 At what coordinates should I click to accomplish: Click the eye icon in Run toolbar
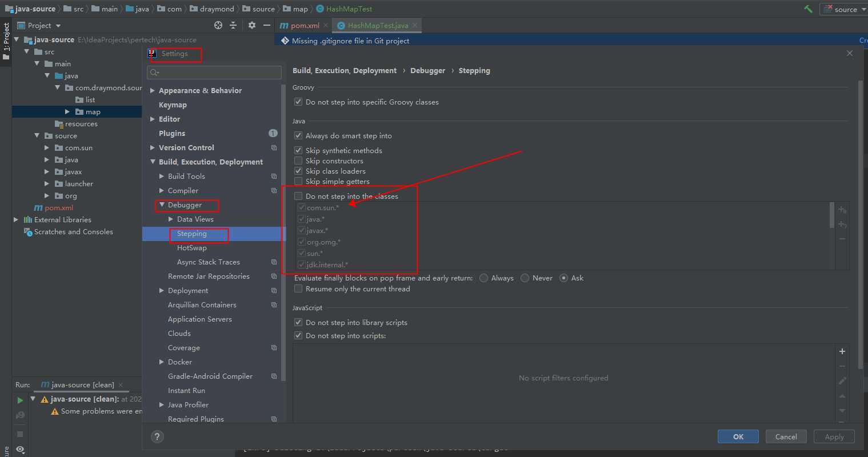click(x=20, y=450)
